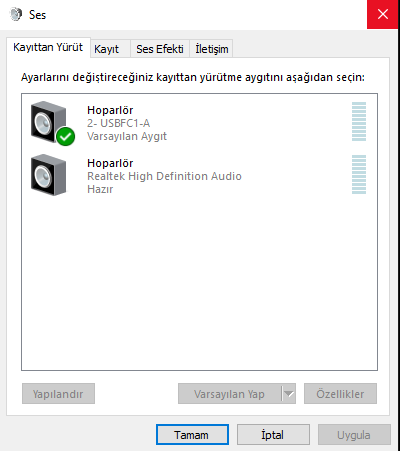Select the USBFC1-A speaker icon

point(49,122)
